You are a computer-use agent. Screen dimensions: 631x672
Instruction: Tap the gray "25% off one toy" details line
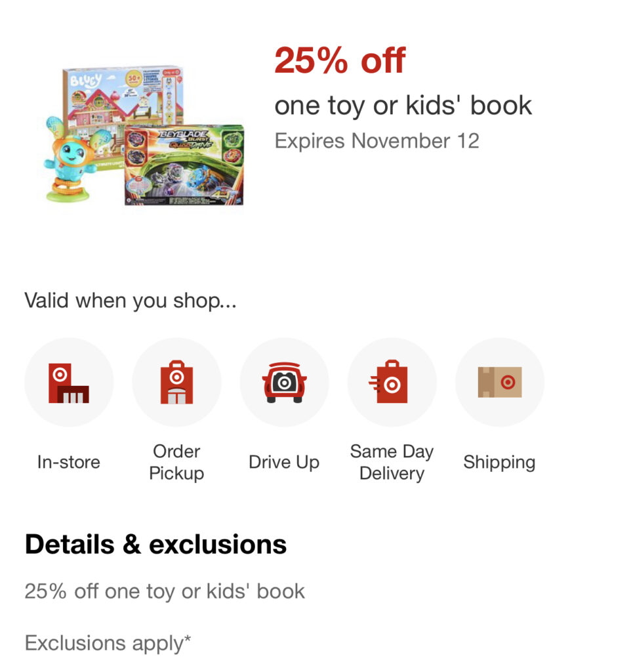coord(165,591)
